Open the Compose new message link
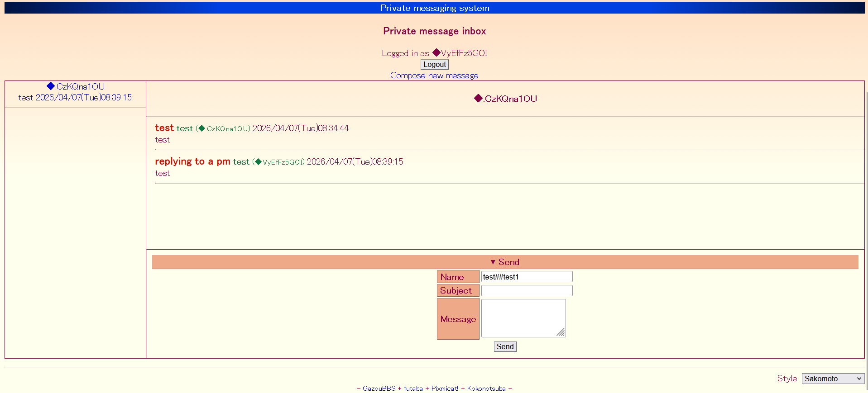 tap(434, 76)
